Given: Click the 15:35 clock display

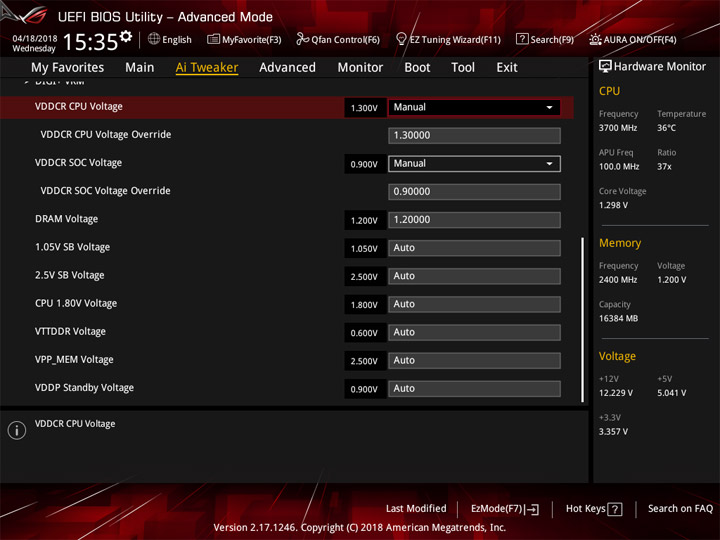Looking at the screenshot, I should 90,42.
